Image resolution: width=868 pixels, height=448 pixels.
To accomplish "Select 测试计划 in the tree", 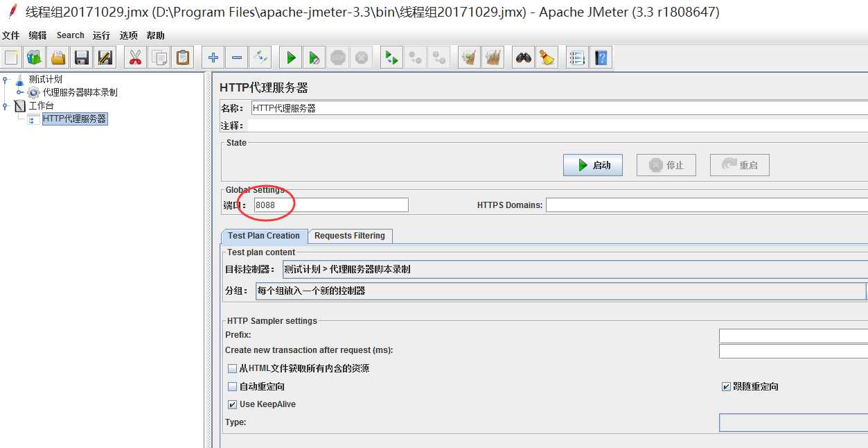I will (45, 79).
